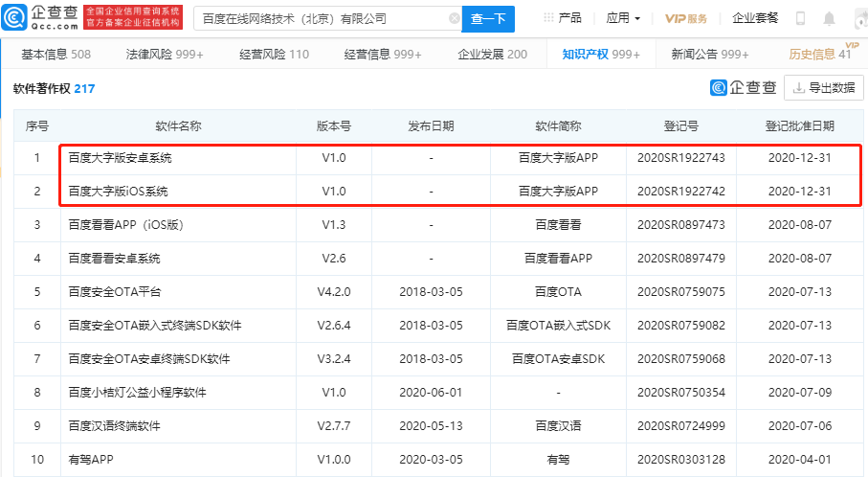Switch to the 经营信息 tab
This screenshot has width=868, height=477.
[x=383, y=55]
